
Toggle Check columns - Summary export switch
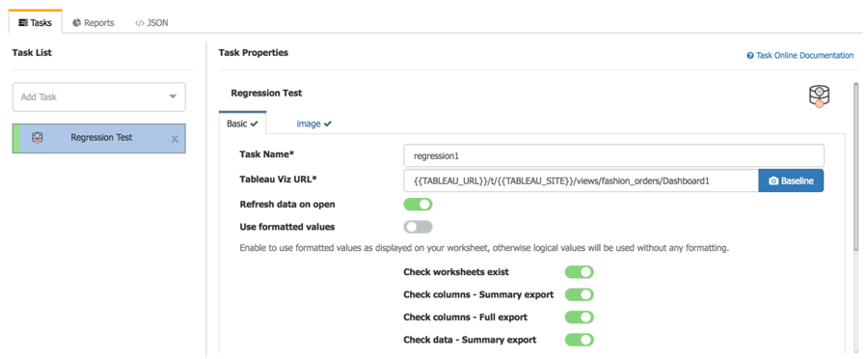coord(579,294)
